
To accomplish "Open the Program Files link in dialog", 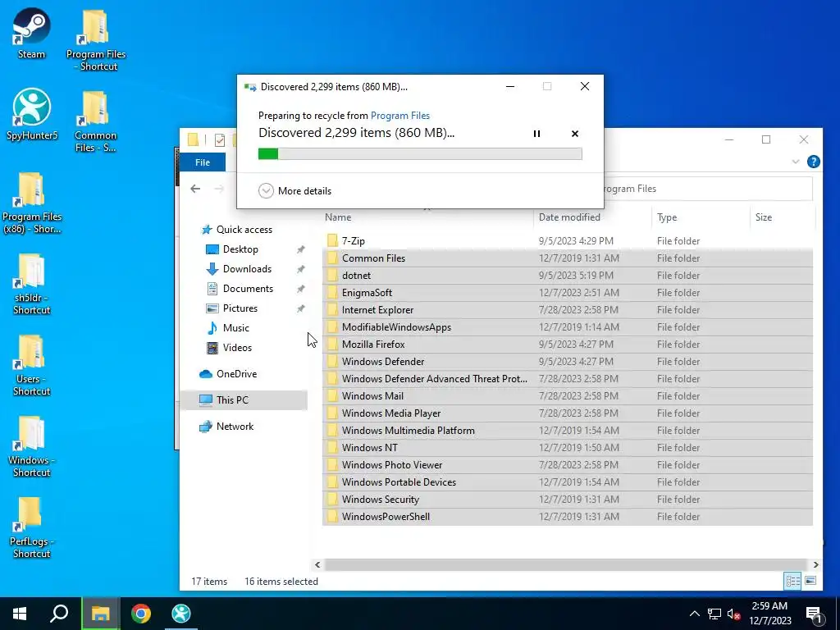I will 400,115.
